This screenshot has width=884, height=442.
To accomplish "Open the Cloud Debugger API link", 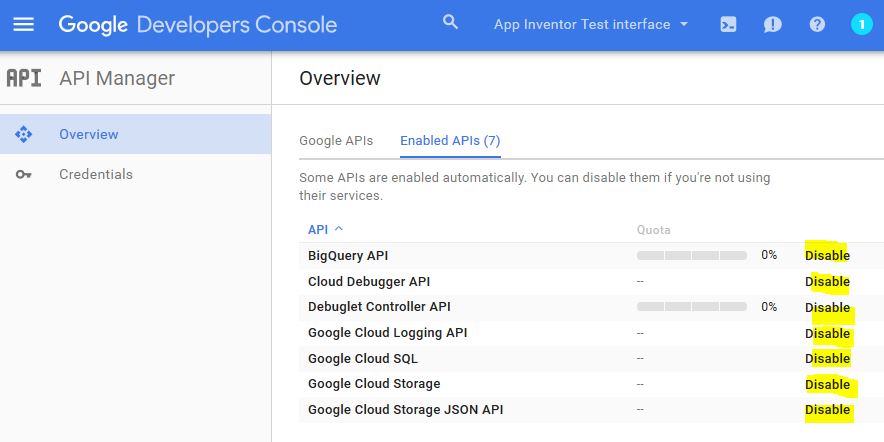I will (369, 281).
